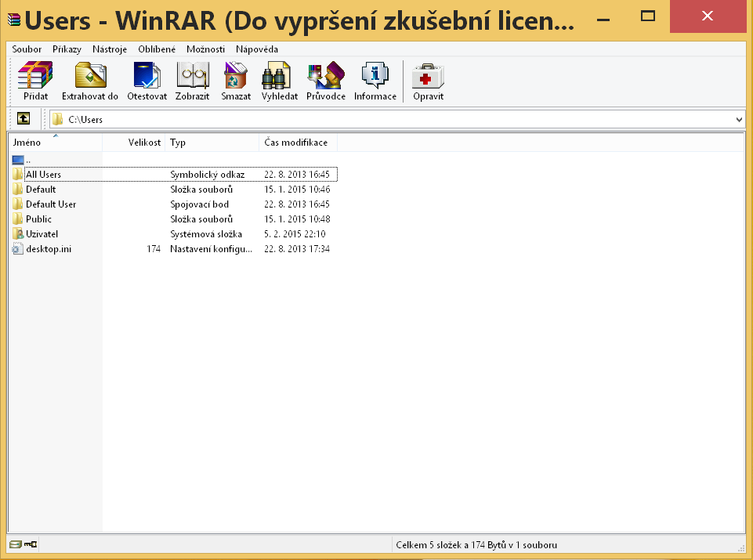Click the "5. 2. 2015 22:10" date cell
This screenshot has width=753, height=560.
click(295, 233)
